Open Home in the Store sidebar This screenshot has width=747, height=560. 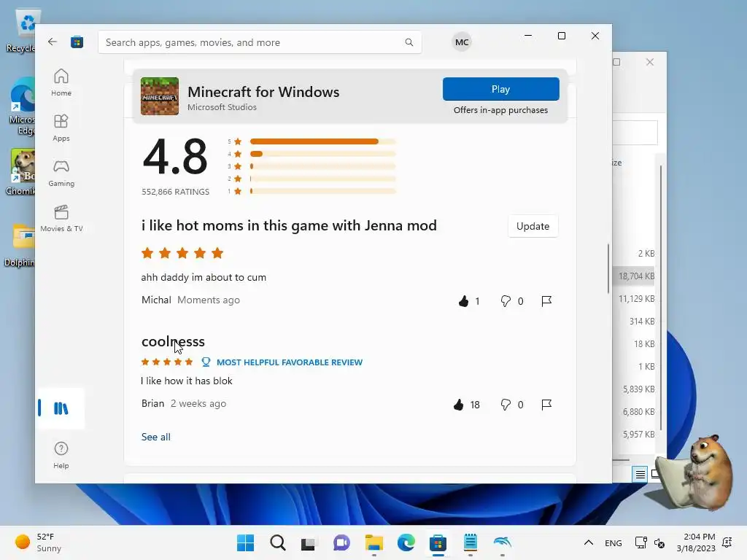[61, 82]
